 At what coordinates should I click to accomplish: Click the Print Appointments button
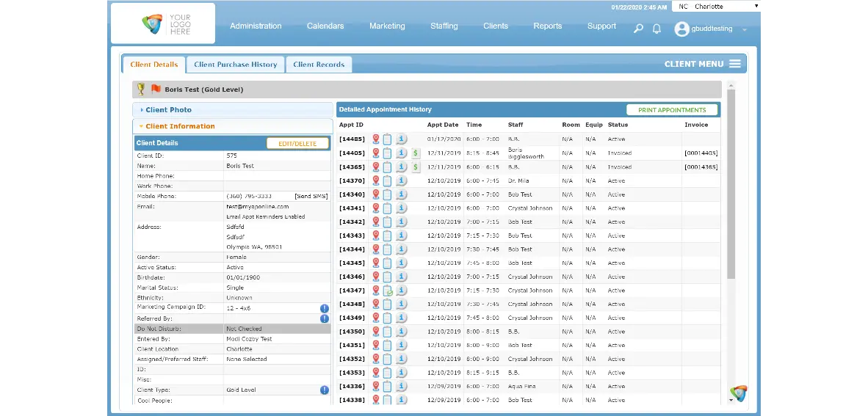(672, 110)
